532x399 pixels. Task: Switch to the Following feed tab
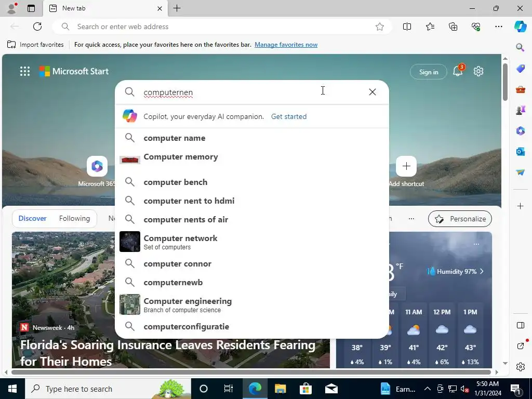pyautogui.click(x=74, y=219)
